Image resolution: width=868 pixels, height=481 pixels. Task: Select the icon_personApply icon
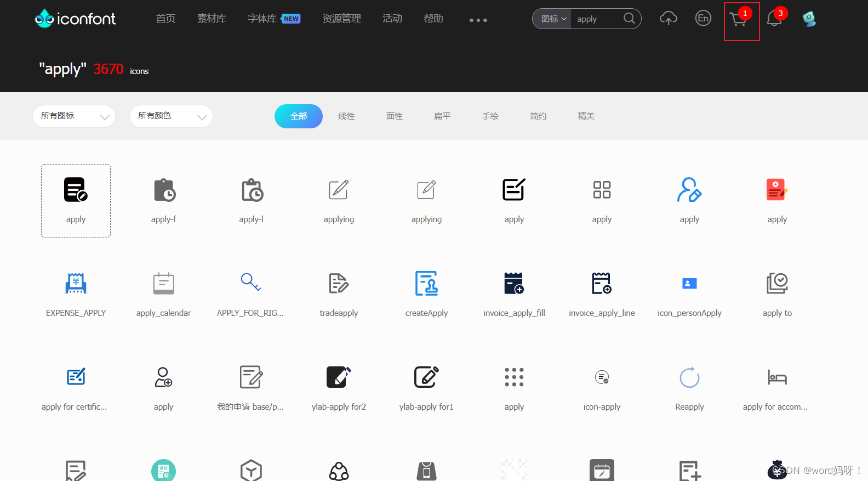pyautogui.click(x=689, y=284)
